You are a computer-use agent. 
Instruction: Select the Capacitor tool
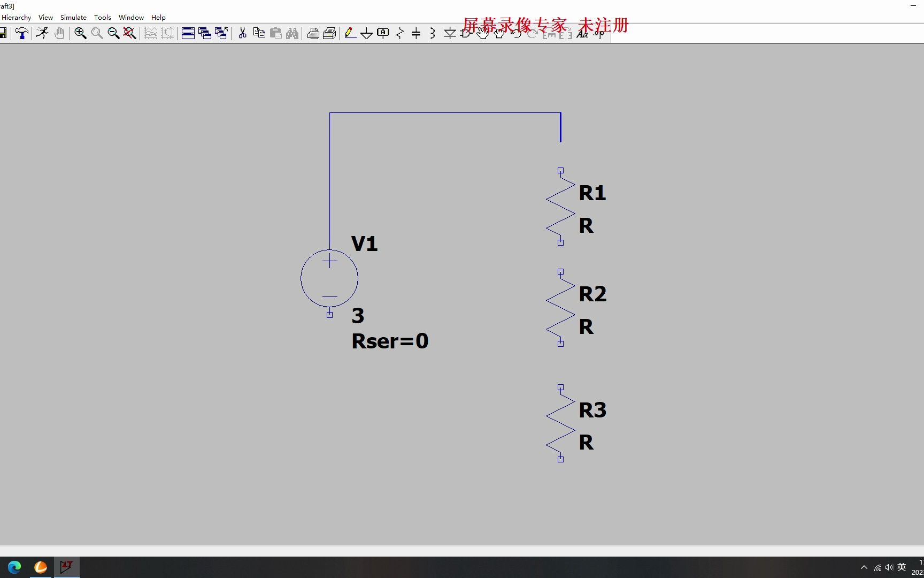(416, 33)
